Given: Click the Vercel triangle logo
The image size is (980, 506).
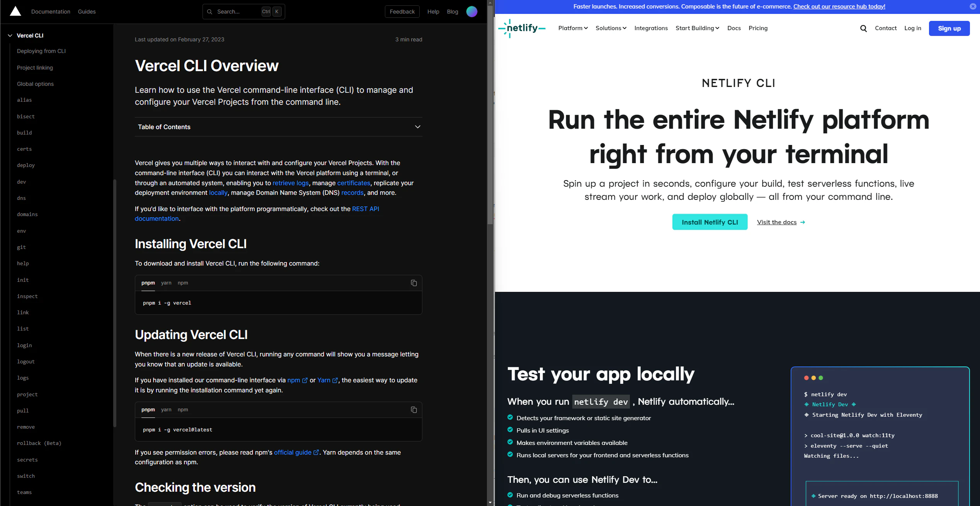Looking at the screenshot, I should [x=15, y=11].
